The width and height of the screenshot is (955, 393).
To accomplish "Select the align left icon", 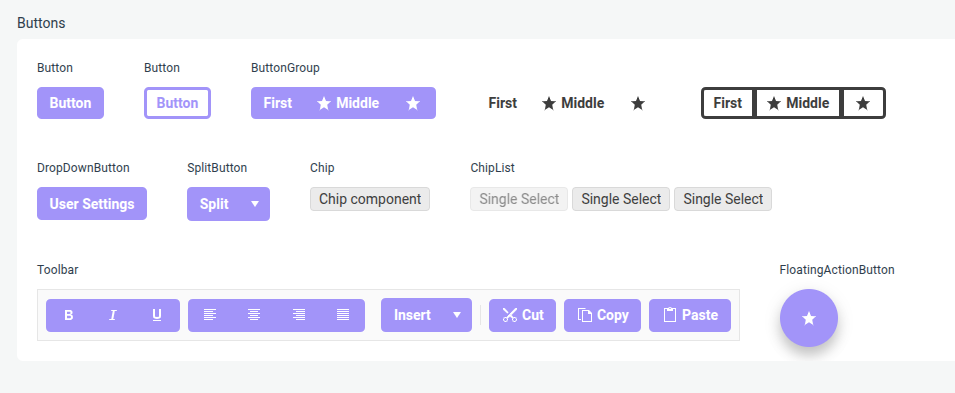I will pos(210,315).
